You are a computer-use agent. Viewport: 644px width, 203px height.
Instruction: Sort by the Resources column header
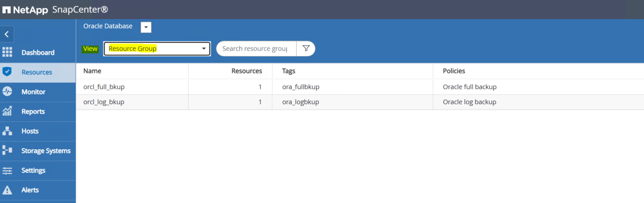tap(247, 71)
